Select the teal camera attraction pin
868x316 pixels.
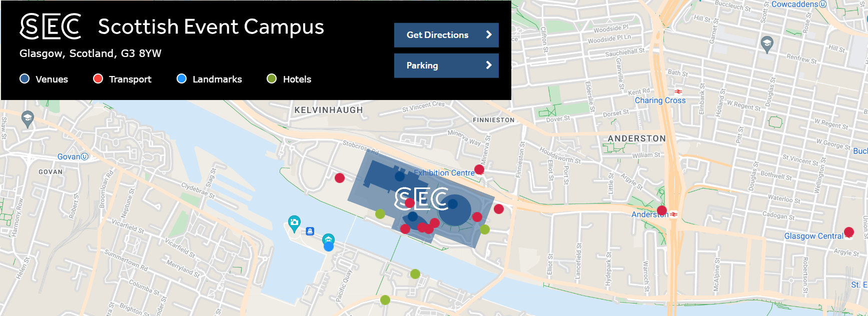coord(294,223)
